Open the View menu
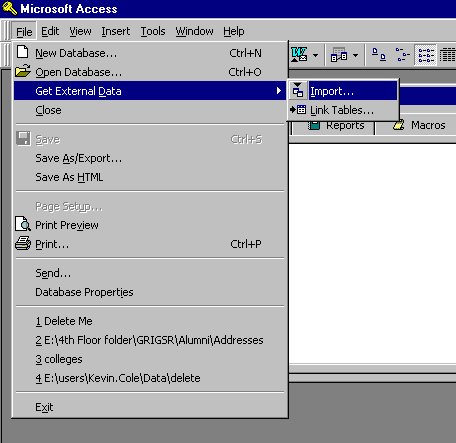The image size is (456, 443). (x=80, y=31)
